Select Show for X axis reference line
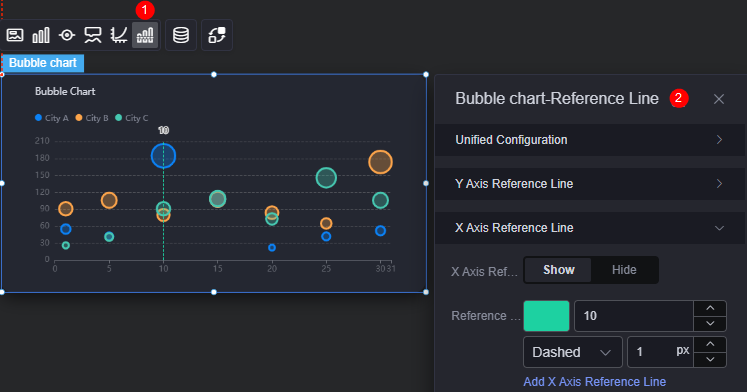This screenshot has width=747, height=392. pos(558,270)
